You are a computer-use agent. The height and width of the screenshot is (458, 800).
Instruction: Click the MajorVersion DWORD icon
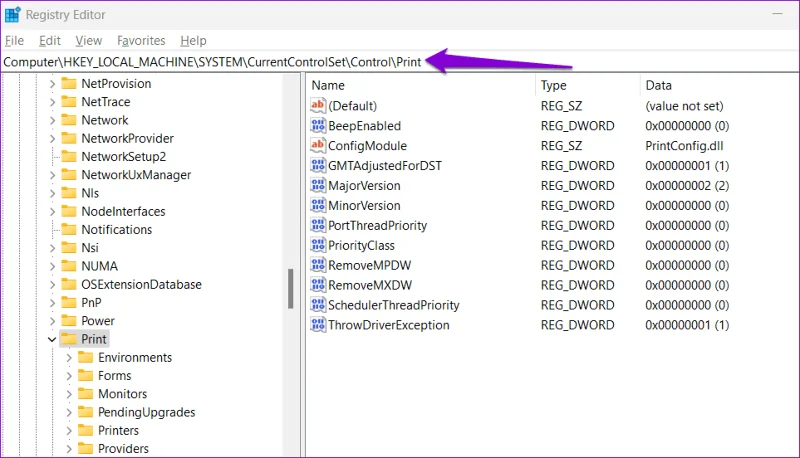click(x=317, y=185)
